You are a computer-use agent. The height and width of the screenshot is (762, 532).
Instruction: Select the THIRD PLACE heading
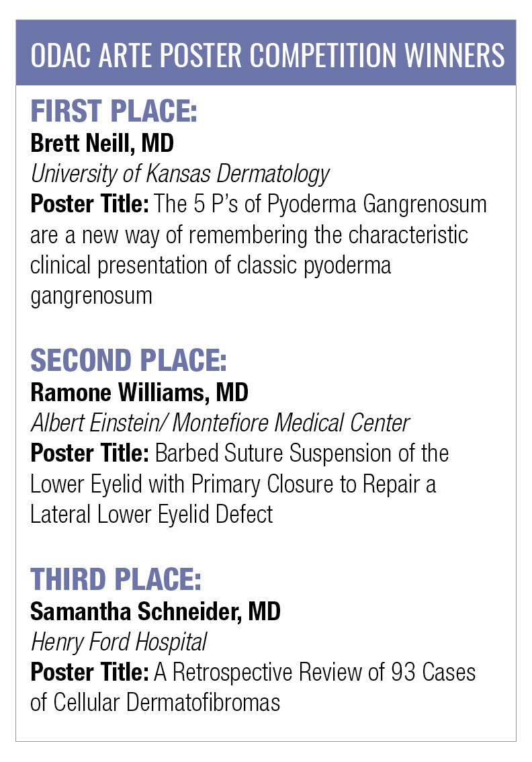(116, 580)
